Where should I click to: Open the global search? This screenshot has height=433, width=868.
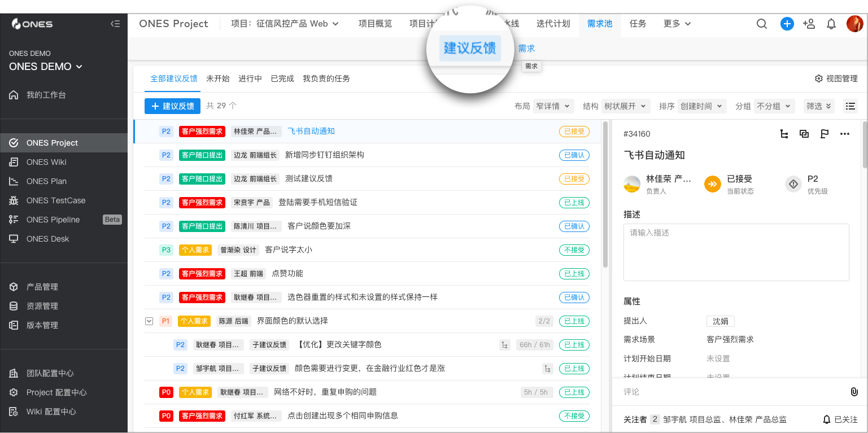tap(762, 24)
